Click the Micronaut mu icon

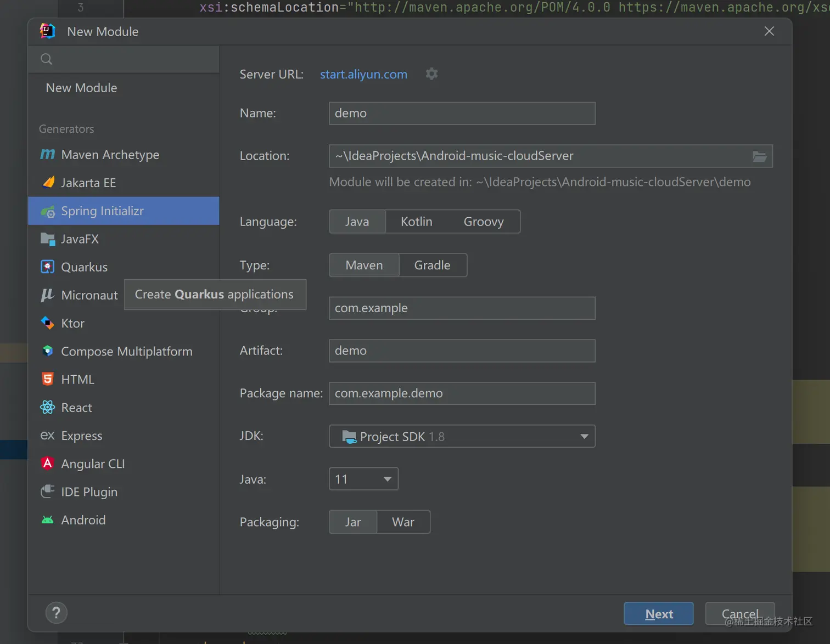[48, 295]
